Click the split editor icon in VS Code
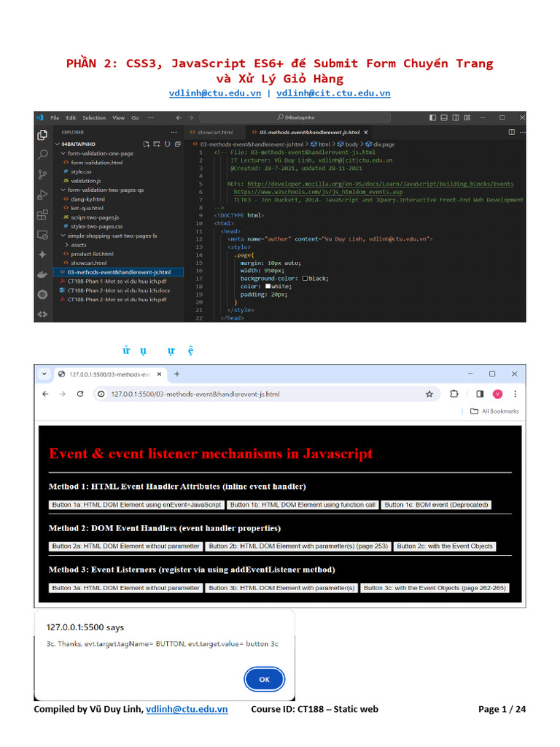560x747 pixels. [x=512, y=132]
